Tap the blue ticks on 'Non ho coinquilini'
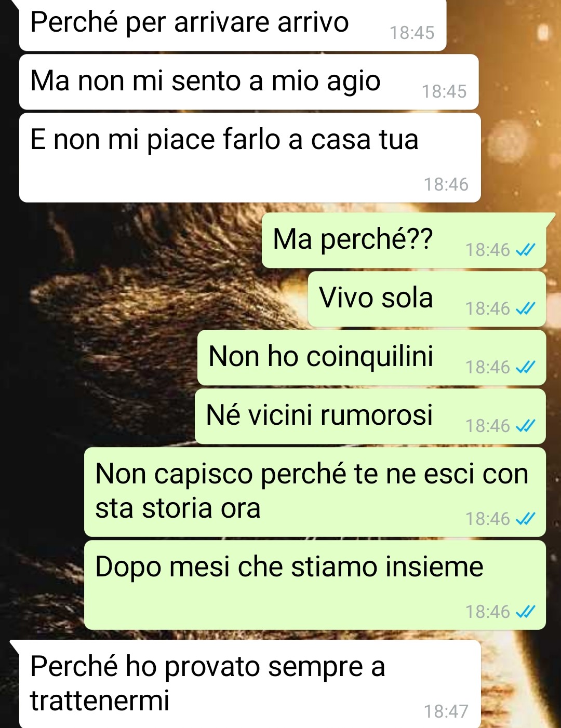 525,368
